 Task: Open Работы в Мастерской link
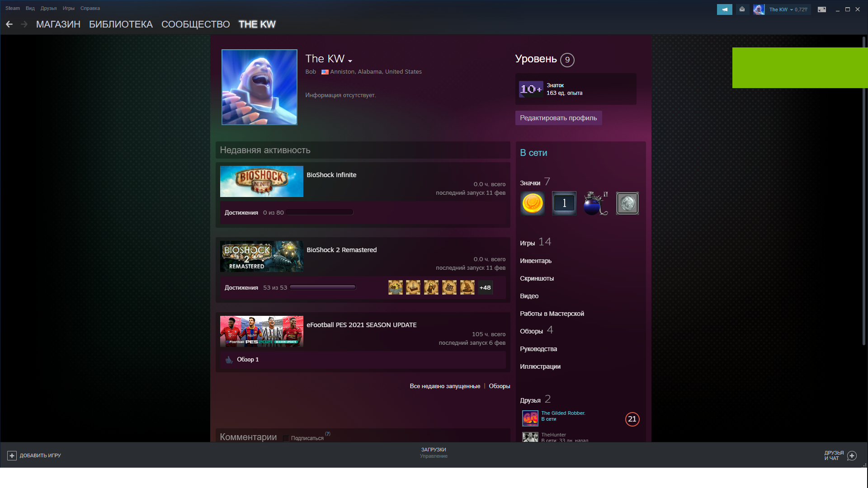click(552, 314)
